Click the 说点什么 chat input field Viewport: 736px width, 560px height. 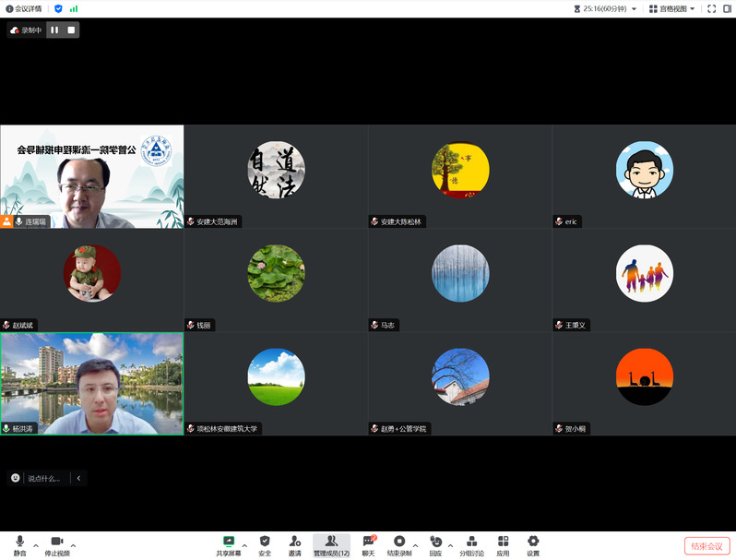pyautogui.click(x=42, y=478)
